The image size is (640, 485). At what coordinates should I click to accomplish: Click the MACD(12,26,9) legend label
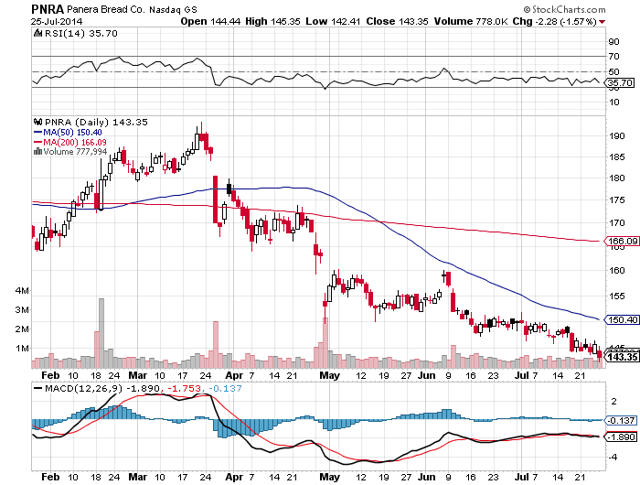tap(84, 389)
